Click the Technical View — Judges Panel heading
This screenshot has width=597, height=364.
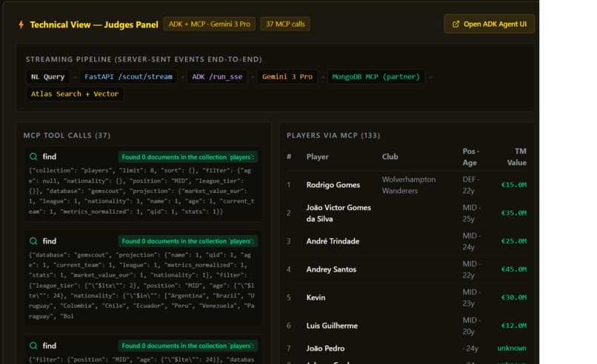(93, 24)
